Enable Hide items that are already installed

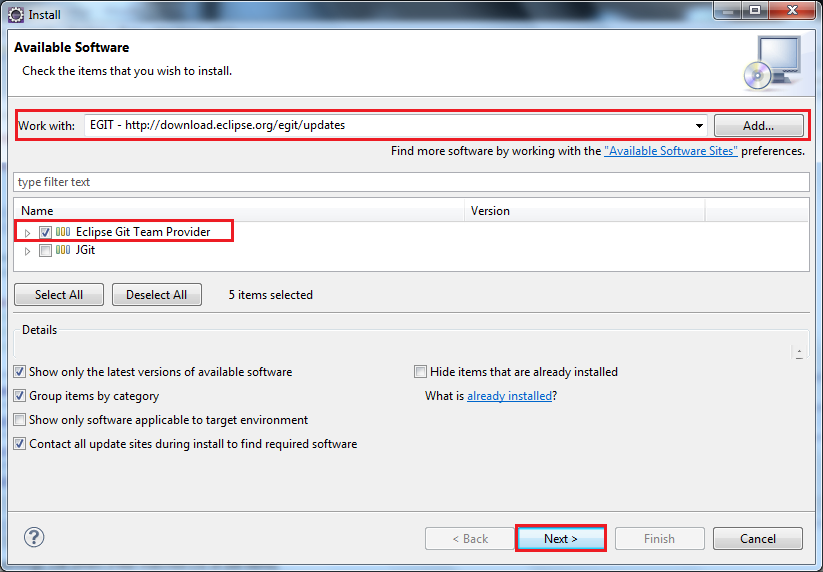pos(420,372)
